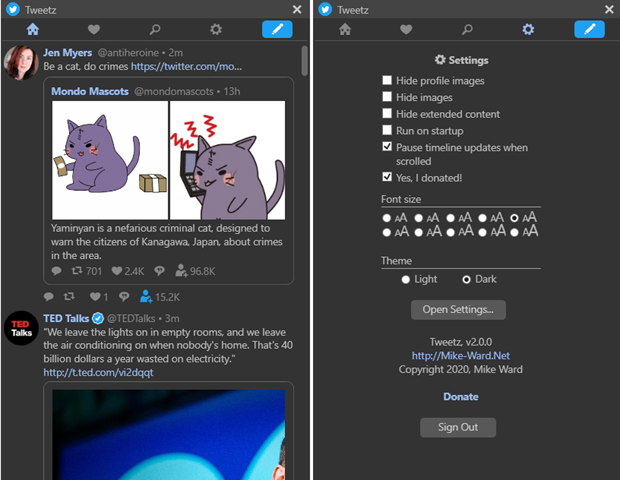
Task: Open Settings gear in the timeline window
Action: pyautogui.click(x=216, y=29)
